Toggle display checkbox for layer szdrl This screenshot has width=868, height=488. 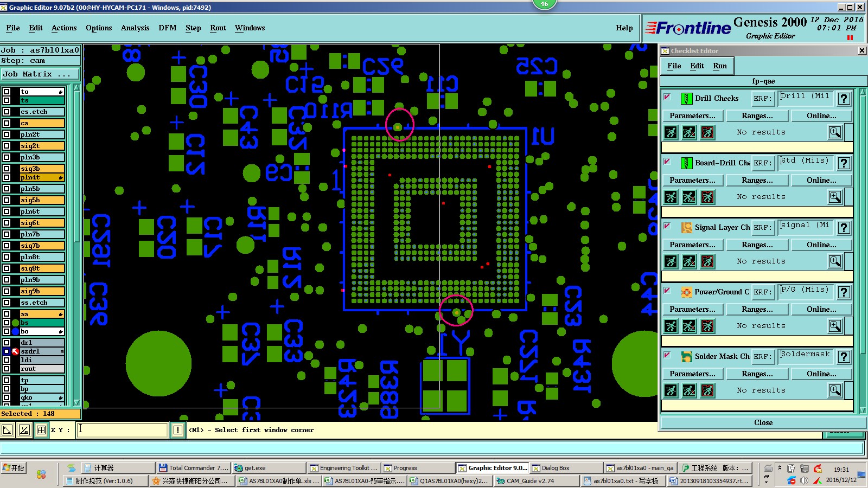[x=7, y=351]
